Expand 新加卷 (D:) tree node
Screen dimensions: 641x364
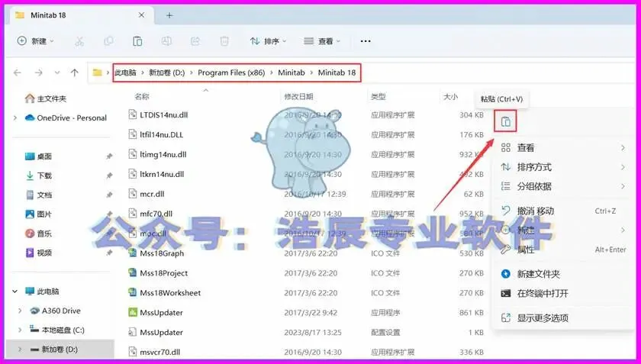(20, 350)
